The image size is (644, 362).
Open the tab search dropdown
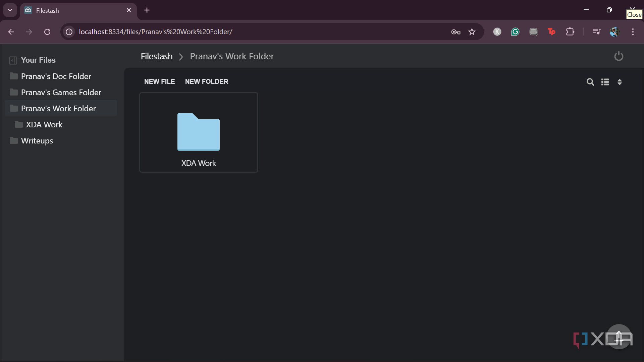click(10, 10)
